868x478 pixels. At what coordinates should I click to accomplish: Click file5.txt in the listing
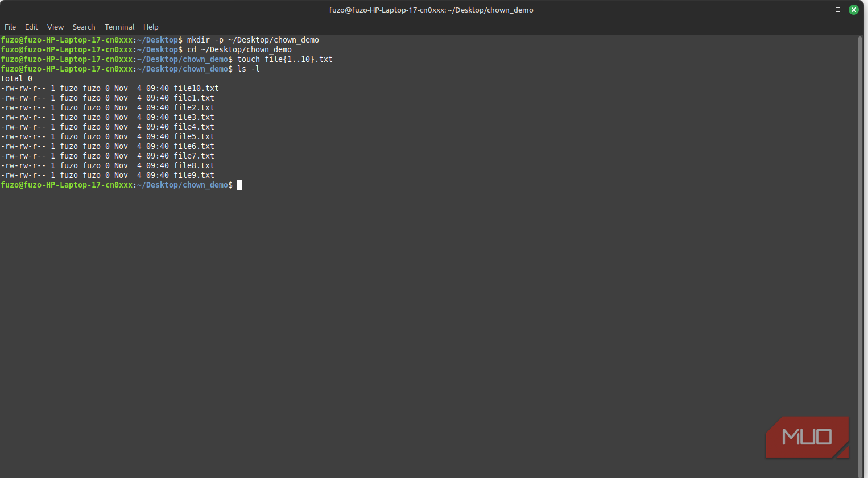[x=193, y=136]
